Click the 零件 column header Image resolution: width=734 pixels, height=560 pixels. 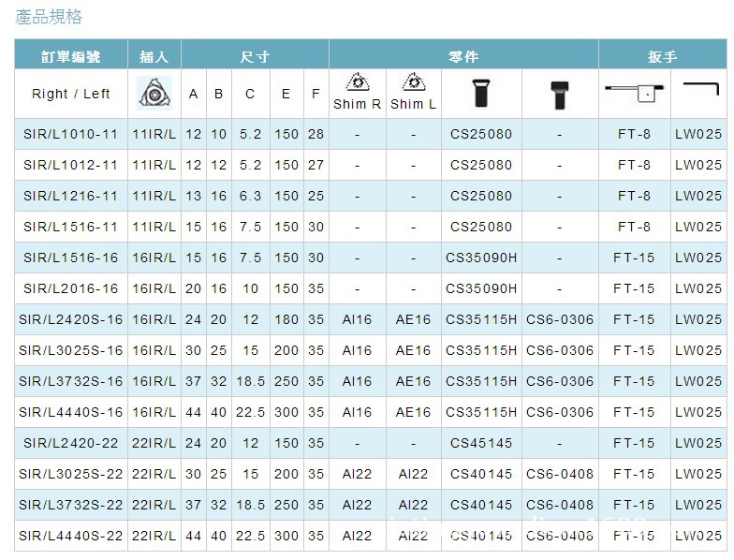(463, 56)
